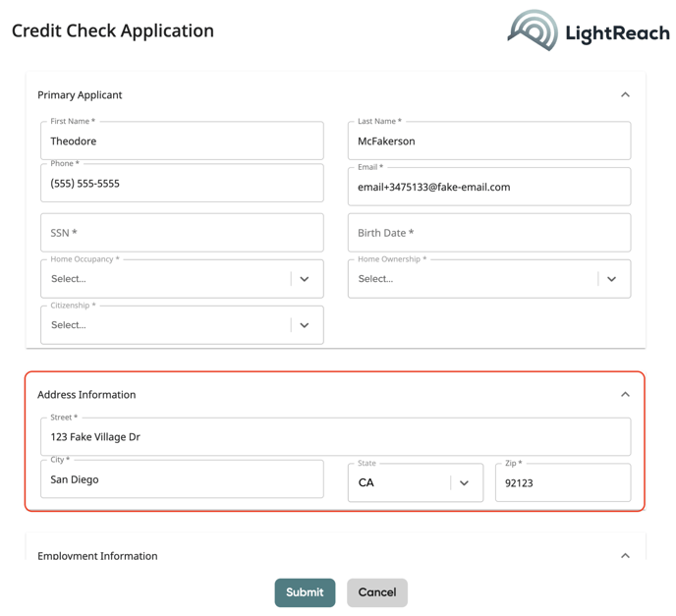
Task: Click the Email input field
Action: coord(489,187)
